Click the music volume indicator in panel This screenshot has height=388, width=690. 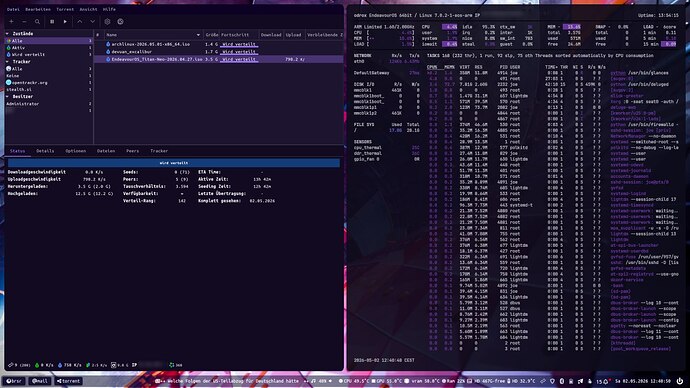click(322, 381)
